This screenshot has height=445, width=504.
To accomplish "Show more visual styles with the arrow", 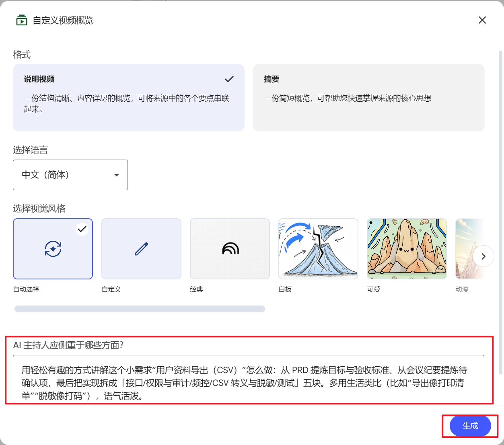I will [483, 256].
